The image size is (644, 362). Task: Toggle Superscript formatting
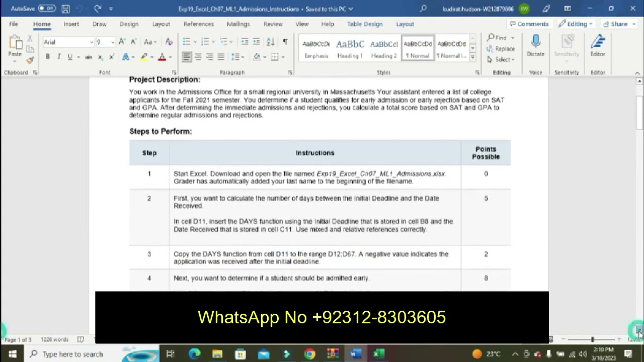pos(111,57)
